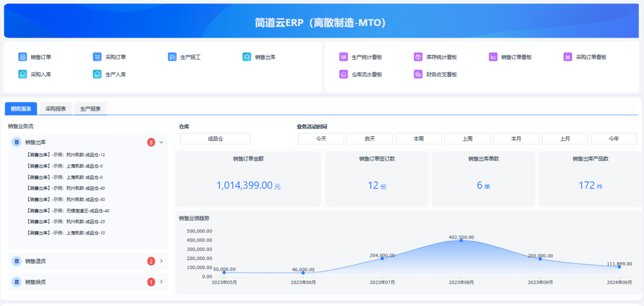Click the 采购入库 shortcut icon
Image resolution: width=644 pixels, height=306 pixels.
(x=23, y=74)
